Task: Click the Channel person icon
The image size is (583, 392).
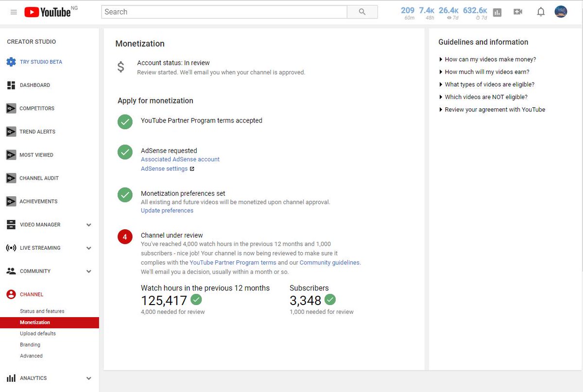Action: (x=11, y=294)
